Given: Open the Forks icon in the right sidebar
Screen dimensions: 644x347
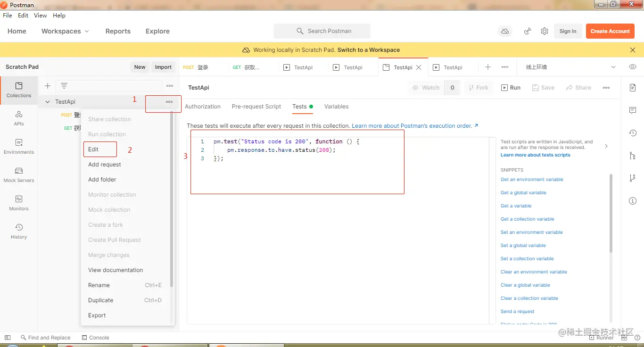Looking at the screenshot, I should click(633, 178).
